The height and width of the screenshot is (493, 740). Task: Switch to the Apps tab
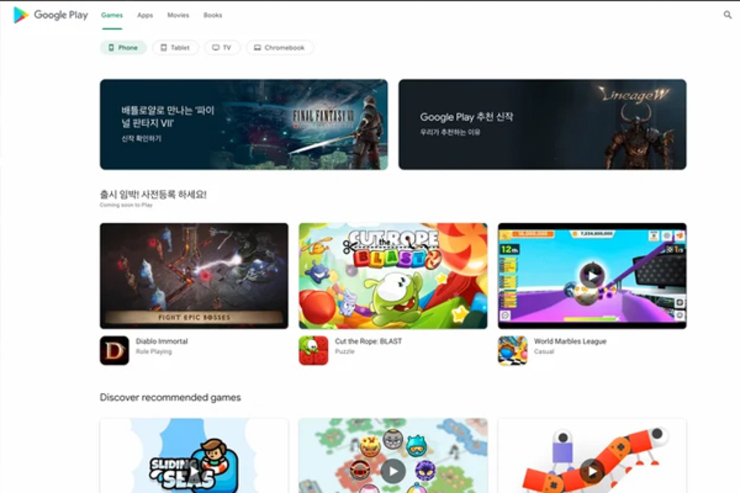(145, 15)
